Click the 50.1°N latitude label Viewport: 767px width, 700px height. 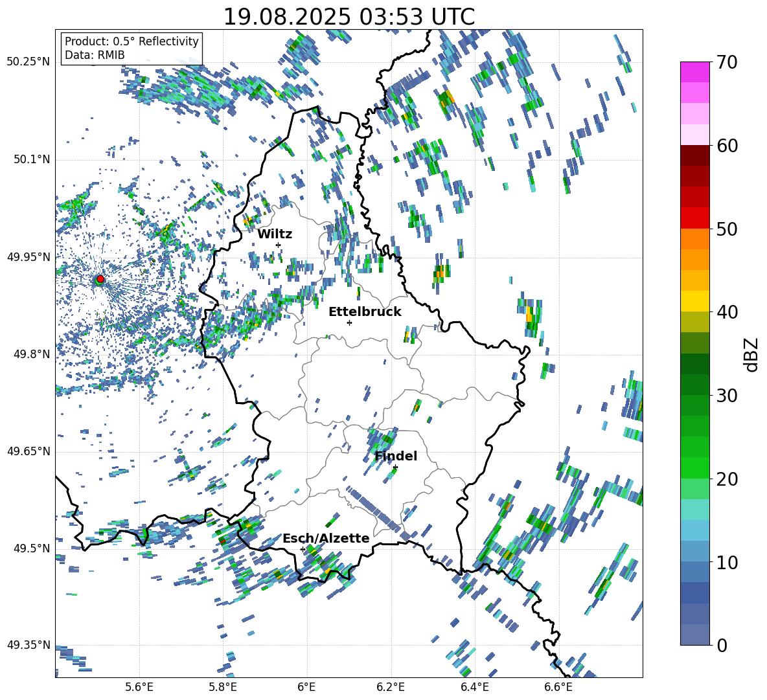point(31,160)
